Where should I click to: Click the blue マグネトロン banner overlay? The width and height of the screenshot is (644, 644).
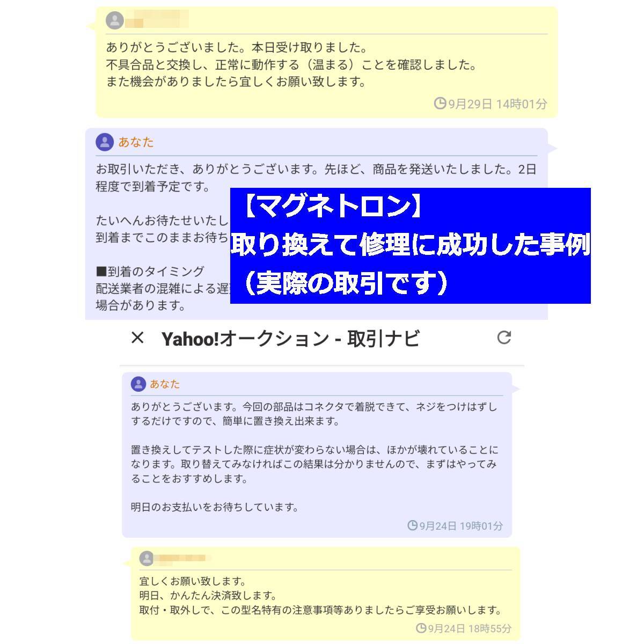tap(411, 246)
